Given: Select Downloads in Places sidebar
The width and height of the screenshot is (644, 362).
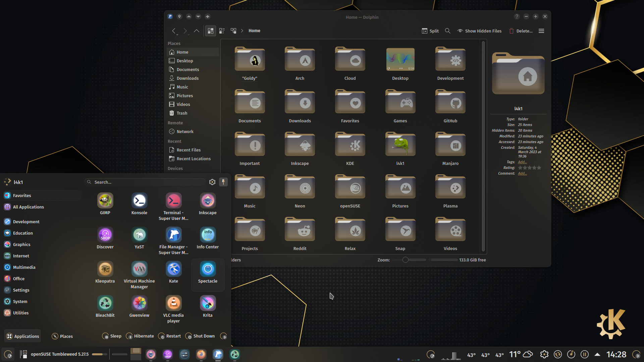Looking at the screenshot, I should [193, 78].
